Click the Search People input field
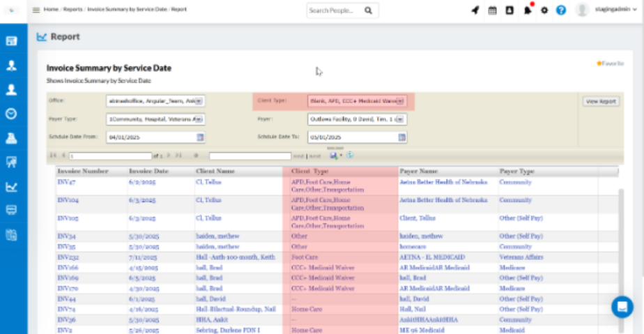This screenshot has width=644, height=334. pos(332,10)
